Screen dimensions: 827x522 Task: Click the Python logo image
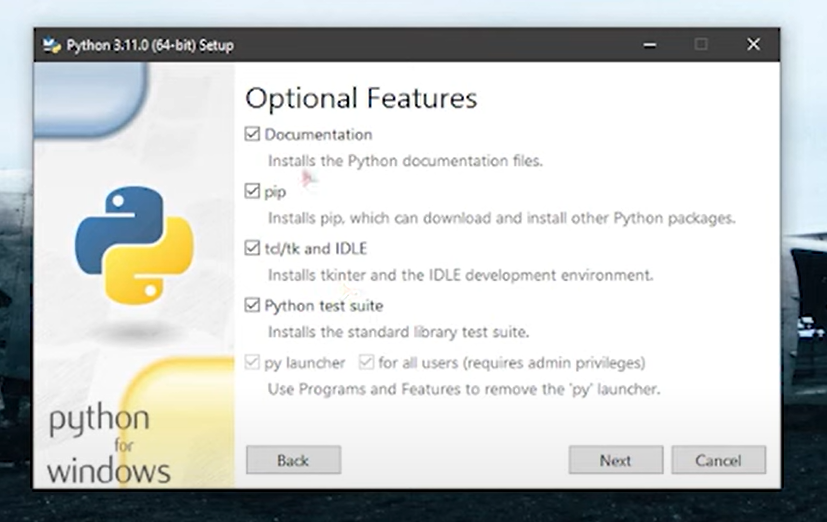(x=134, y=245)
